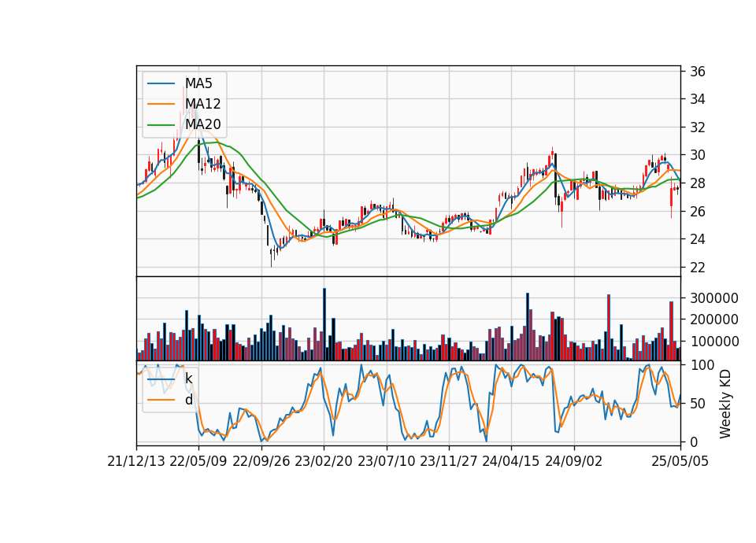The image size is (756, 543).
Task: Click price axis tick 32
Action: click(x=698, y=127)
